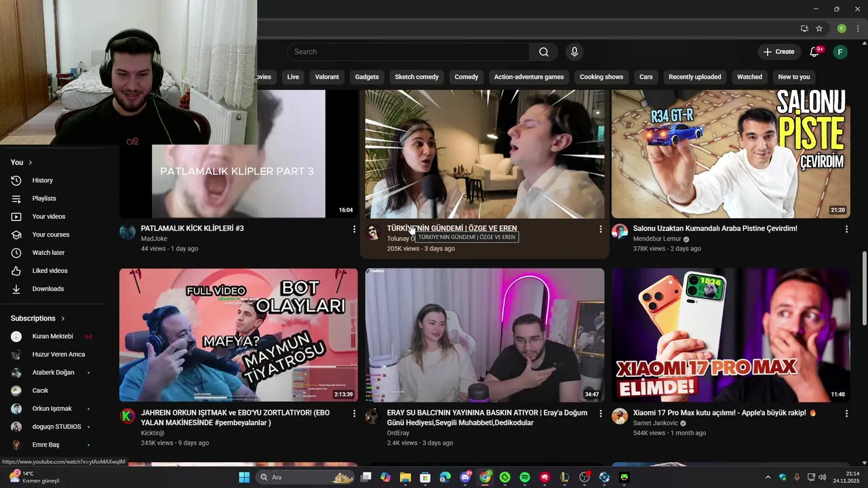This screenshot has width=868, height=488.
Task: Open video title TÜRKİYE'NİN GÜNDEMİ | ÖZGE VE EREN
Action: click(x=452, y=229)
